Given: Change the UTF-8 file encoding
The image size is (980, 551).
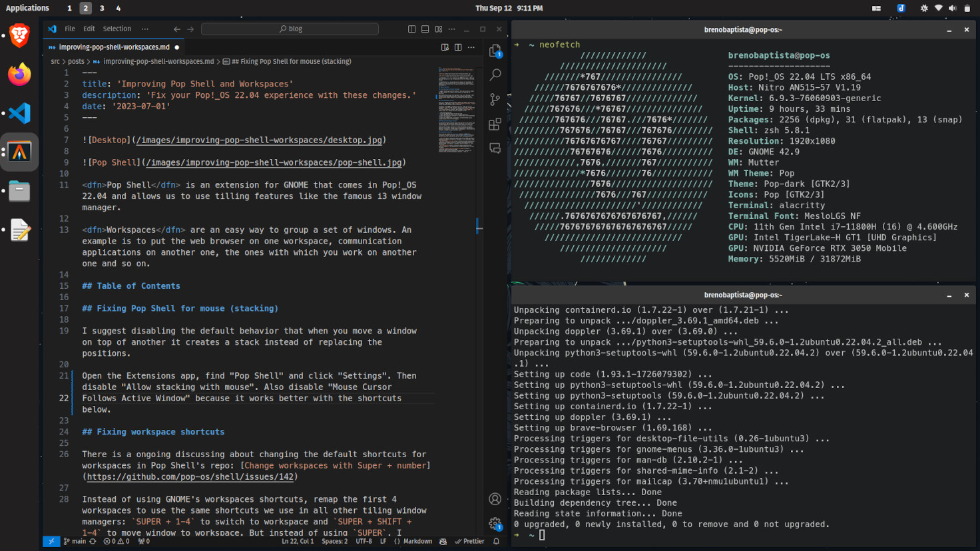Looking at the screenshot, I should pyautogui.click(x=364, y=542).
